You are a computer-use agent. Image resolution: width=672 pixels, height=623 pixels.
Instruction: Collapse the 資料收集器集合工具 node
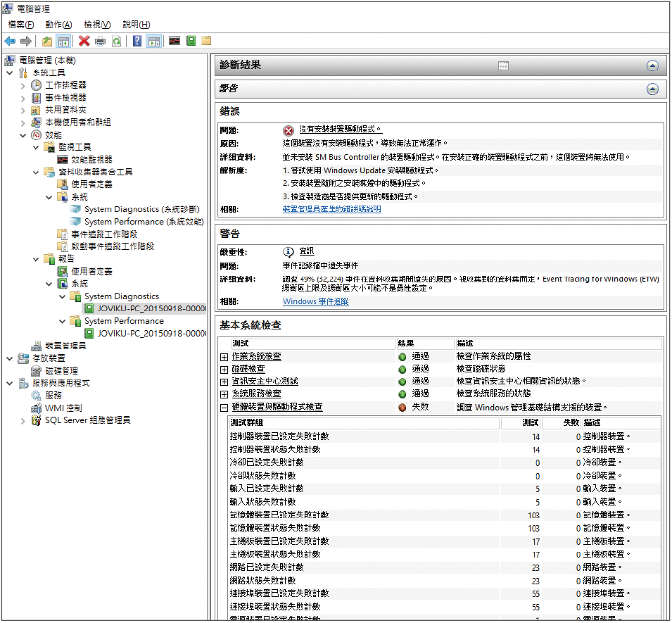coord(36,172)
